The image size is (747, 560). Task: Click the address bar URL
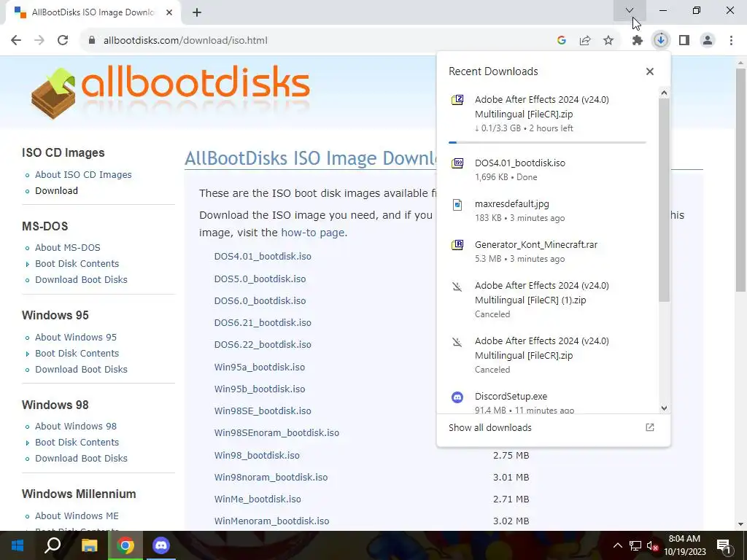pos(185,41)
